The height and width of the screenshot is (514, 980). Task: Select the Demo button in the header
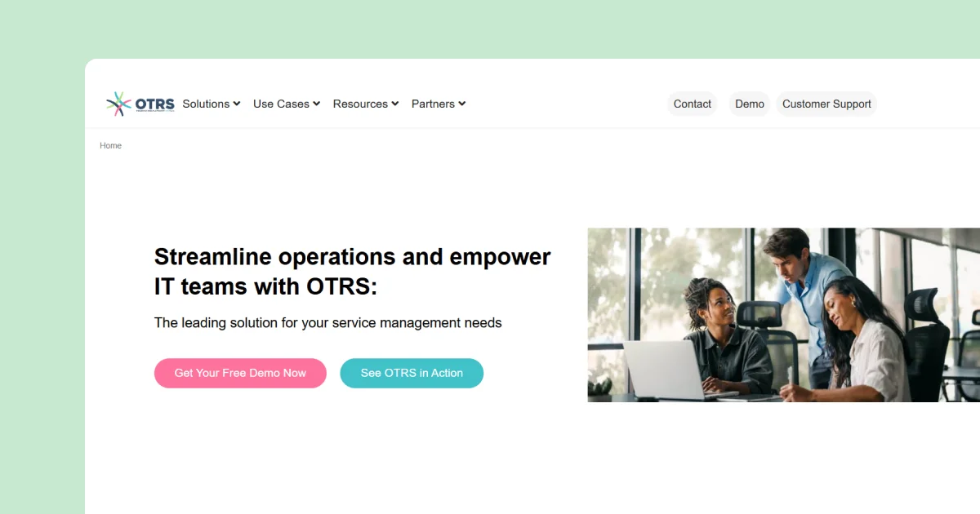pos(749,104)
